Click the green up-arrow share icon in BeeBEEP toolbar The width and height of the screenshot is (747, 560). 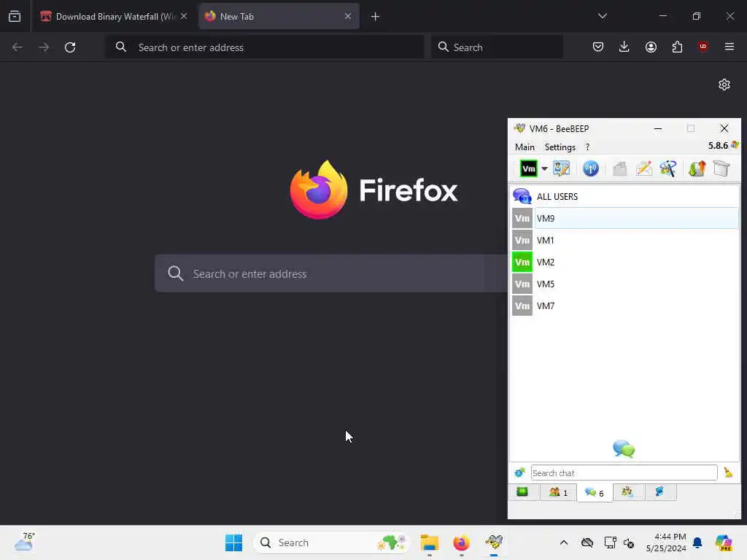tap(697, 168)
